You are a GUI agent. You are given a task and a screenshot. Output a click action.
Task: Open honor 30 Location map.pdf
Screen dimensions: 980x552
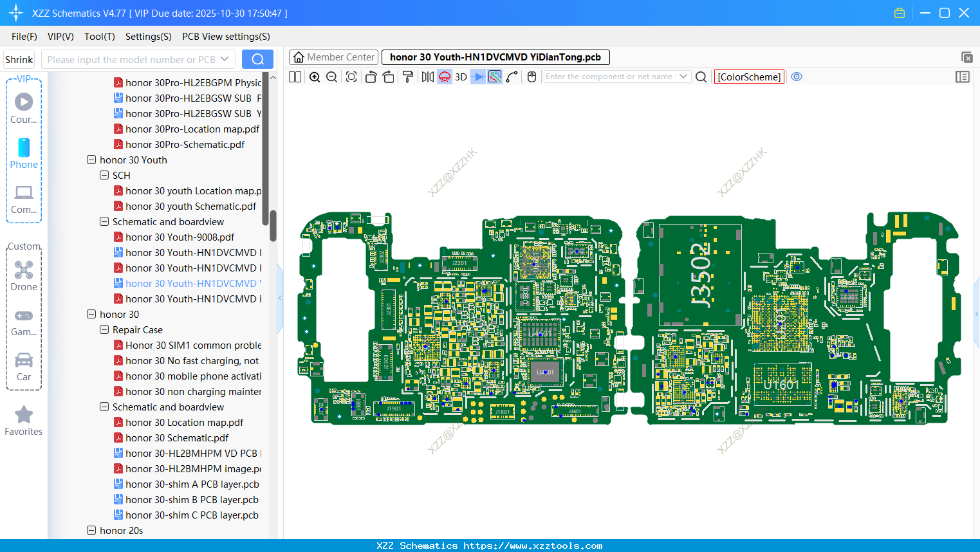[x=179, y=422]
